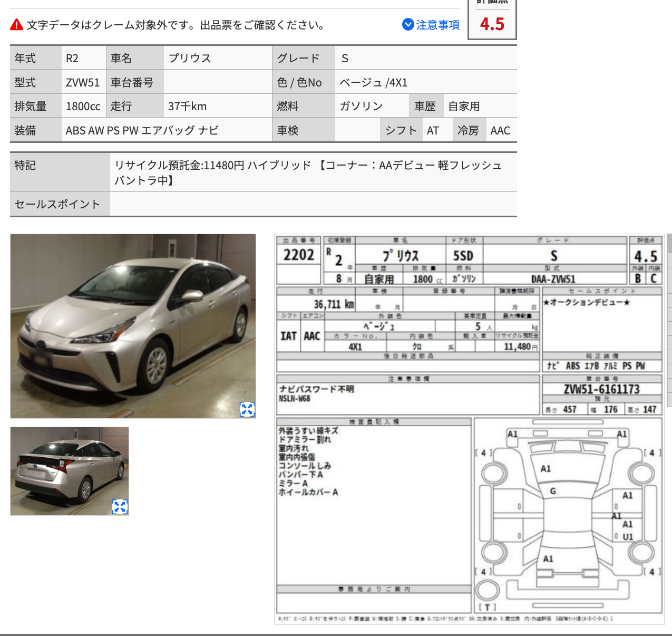Select the ZVW51 model code cell
Screen dimensions: 672x636
(84, 82)
